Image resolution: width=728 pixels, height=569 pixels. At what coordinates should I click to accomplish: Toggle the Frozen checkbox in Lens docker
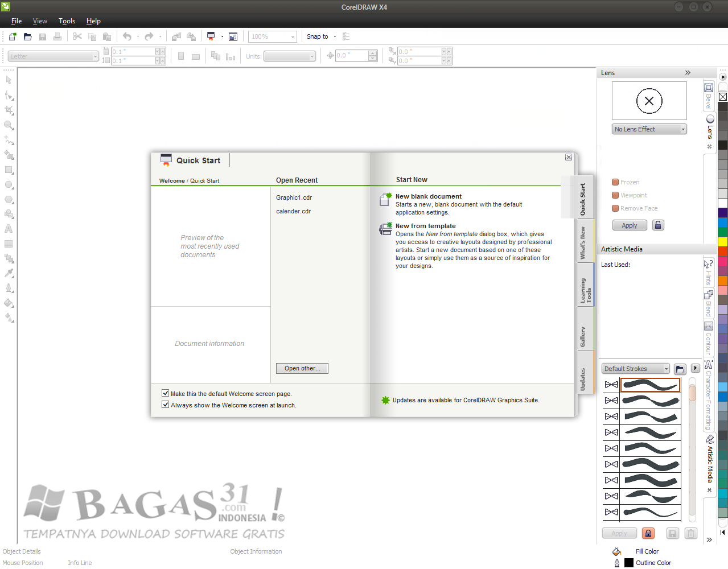pos(615,182)
